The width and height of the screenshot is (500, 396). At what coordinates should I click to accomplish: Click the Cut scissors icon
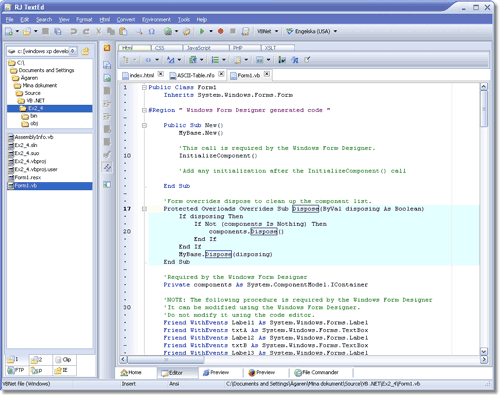pyautogui.click(x=99, y=31)
